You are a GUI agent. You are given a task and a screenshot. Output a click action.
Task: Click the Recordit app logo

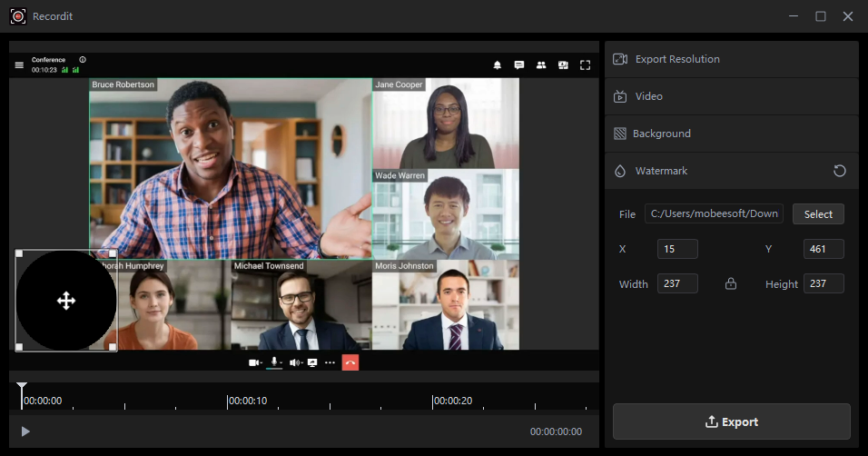18,16
